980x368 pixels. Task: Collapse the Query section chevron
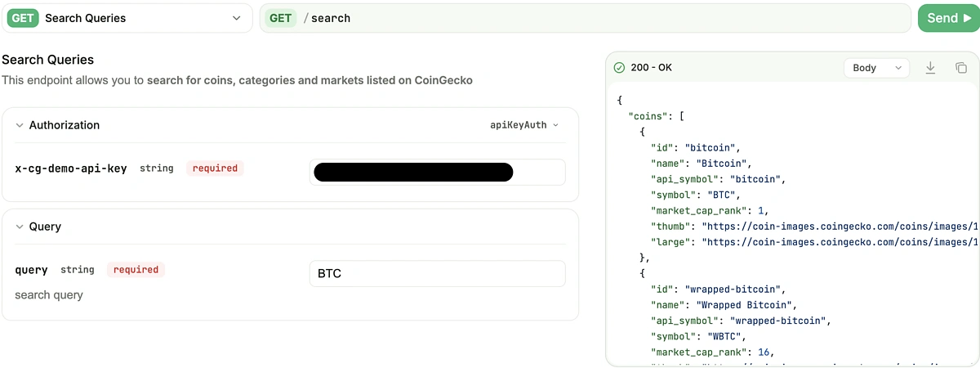tap(20, 227)
